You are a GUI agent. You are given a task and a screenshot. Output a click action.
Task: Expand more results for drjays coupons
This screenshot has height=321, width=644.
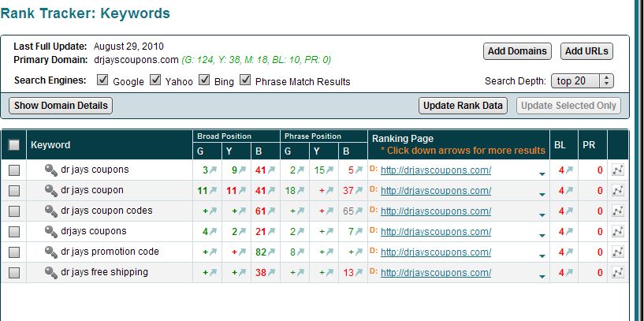[x=542, y=236]
